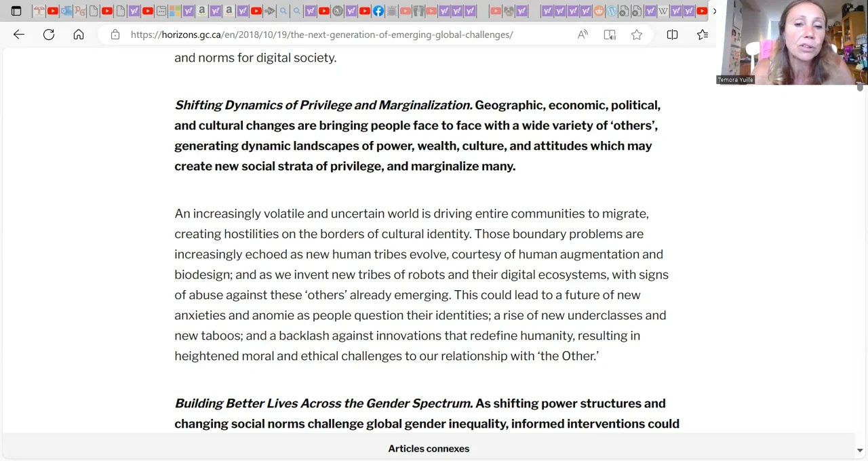Open the tab actions menu icon
This screenshot has width=868, height=461.
[x=16, y=11]
